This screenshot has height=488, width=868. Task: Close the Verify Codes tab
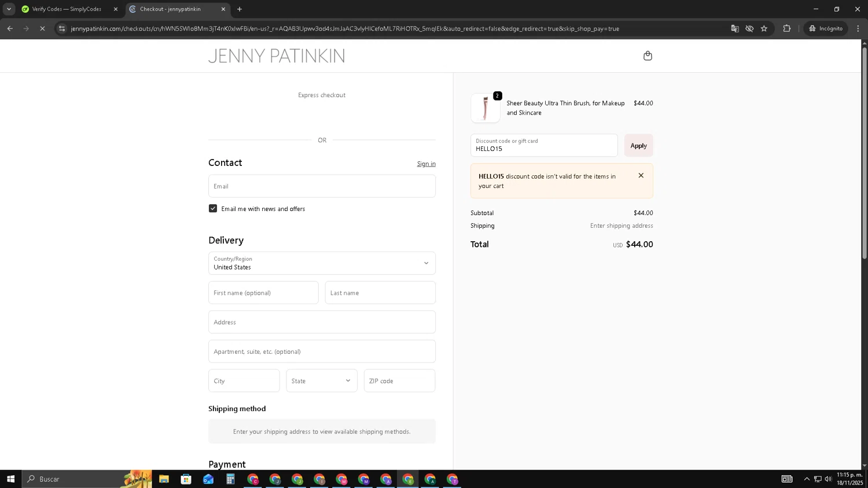pos(115,9)
